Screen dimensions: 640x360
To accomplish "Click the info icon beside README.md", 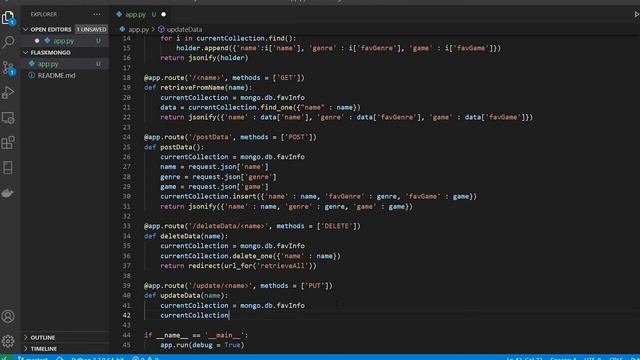I will 31,76.
